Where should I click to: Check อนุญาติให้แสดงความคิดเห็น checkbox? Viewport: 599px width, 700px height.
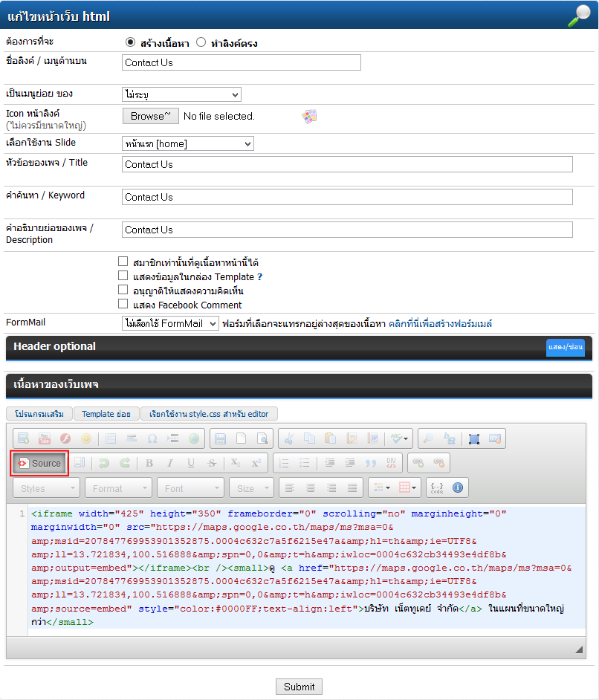(123, 290)
